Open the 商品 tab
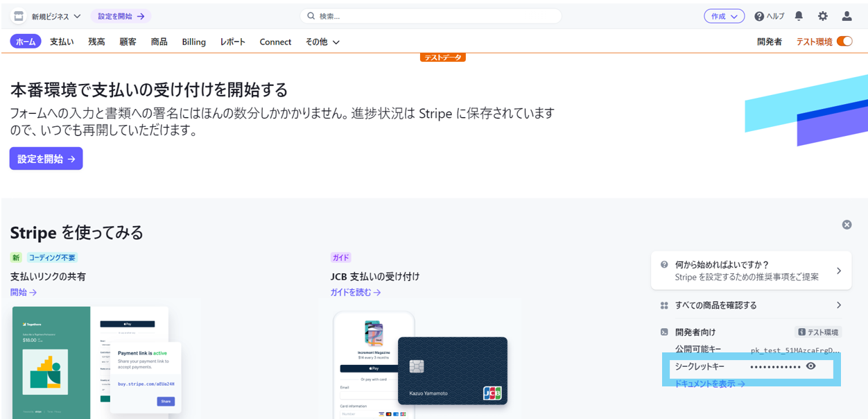Screen dimensions: 868x419 159,42
